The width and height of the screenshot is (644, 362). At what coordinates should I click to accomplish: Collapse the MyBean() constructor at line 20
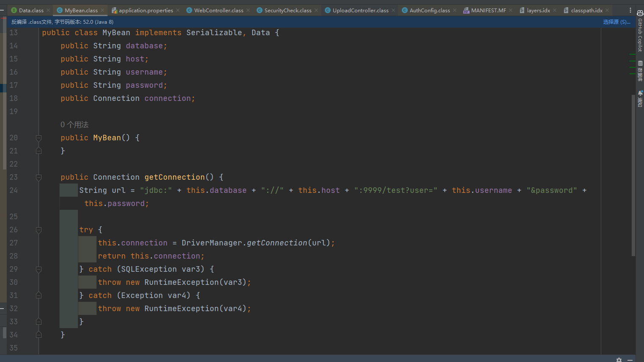[39, 138]
